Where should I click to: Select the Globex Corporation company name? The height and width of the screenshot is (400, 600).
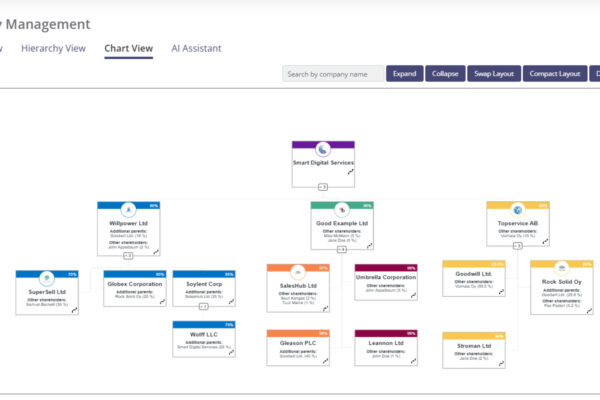coord(135,284)
